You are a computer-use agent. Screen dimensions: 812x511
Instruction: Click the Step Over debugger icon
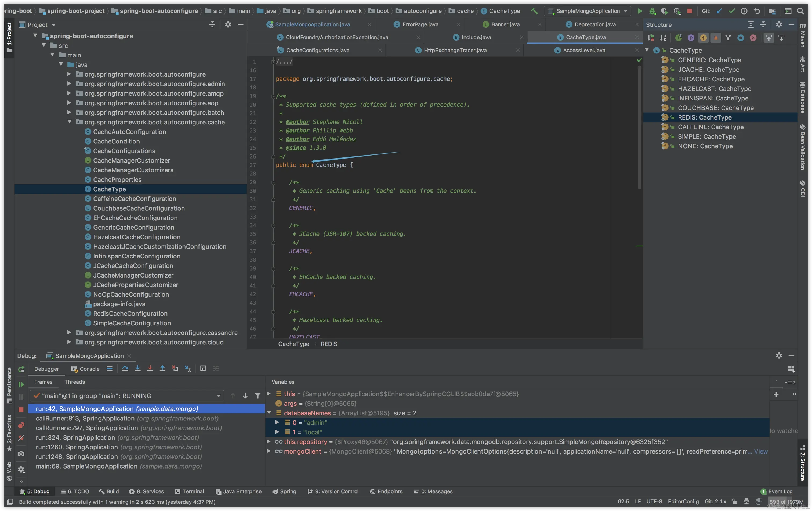125,369
